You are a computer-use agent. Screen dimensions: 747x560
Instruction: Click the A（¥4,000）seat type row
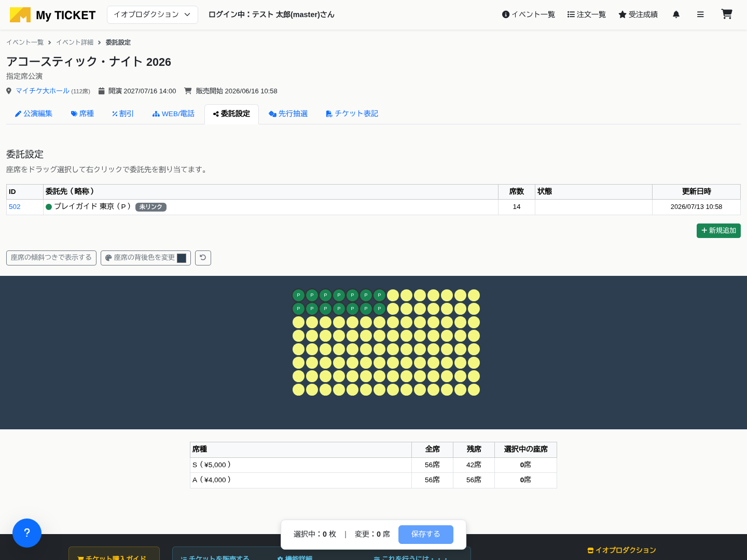click(x=374, y=480)
